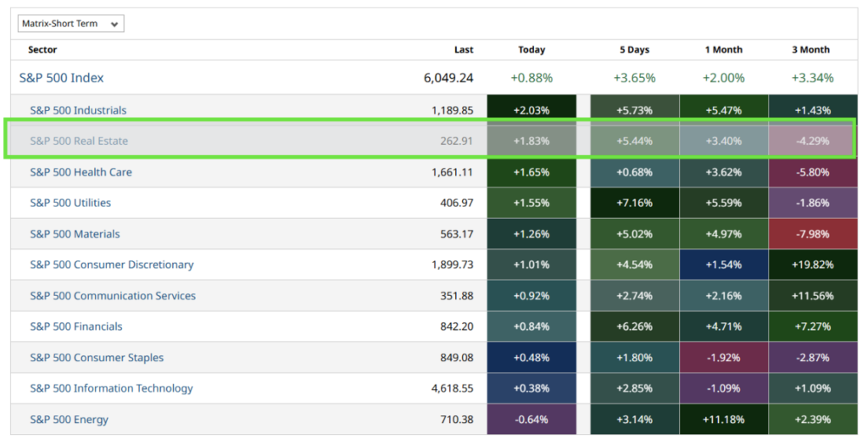Select the Energy Today cell -0.64%
The image size is (868, 446).
click(531, 420)
